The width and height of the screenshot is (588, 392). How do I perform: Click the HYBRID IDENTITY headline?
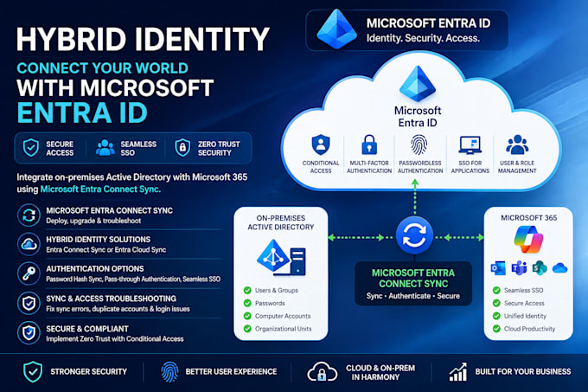coord(143,39)
